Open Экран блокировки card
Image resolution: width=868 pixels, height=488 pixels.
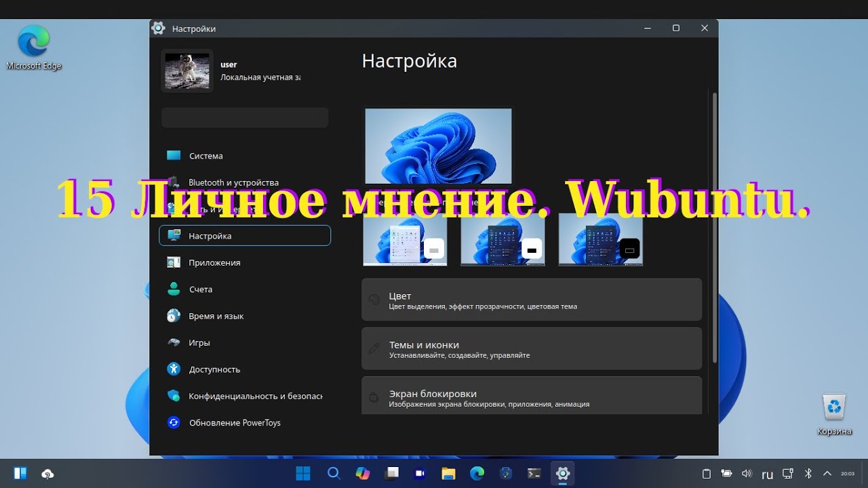click(x=532, y=396)
